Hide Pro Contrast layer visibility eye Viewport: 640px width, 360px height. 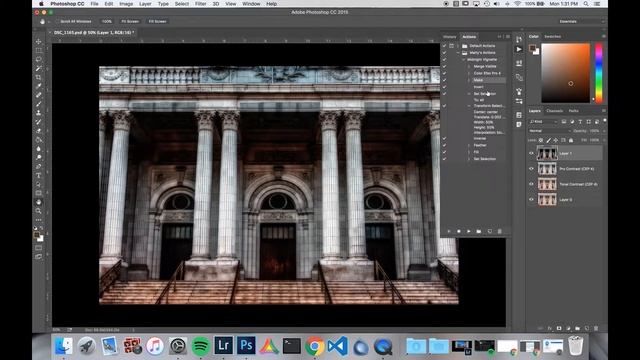531,169
